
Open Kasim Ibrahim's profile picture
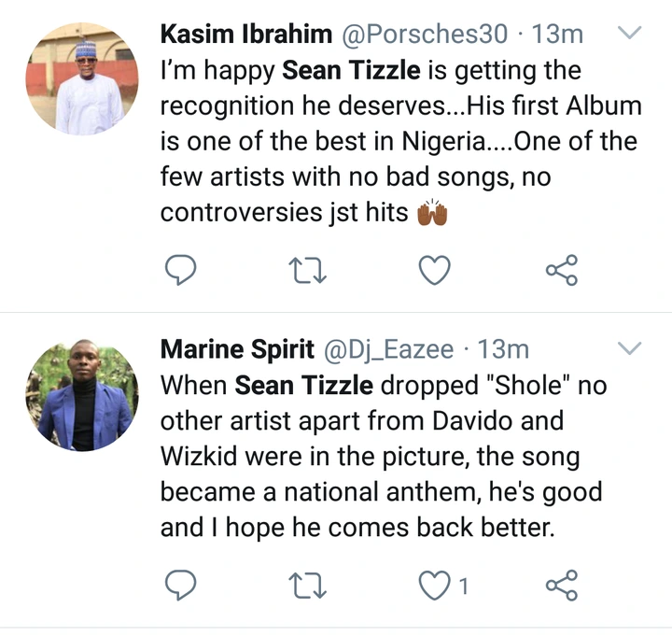click(82, 82)
